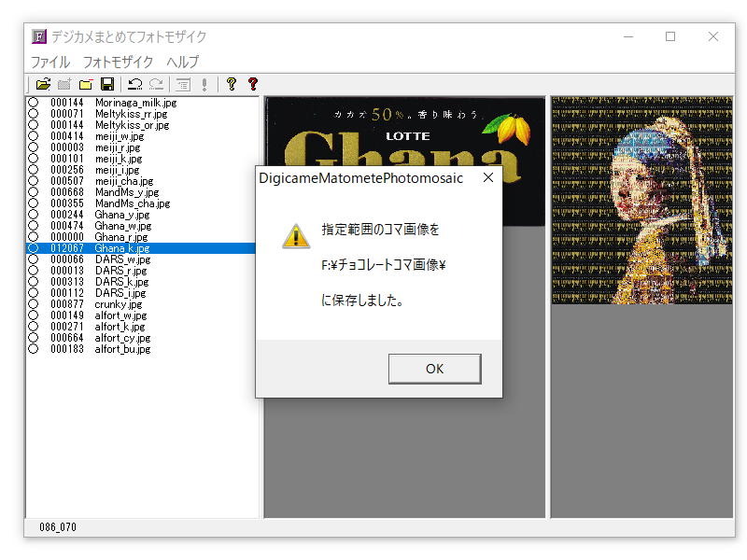
Task: Select the Ghana_y.jpg list row
Action: pos(141,215)
